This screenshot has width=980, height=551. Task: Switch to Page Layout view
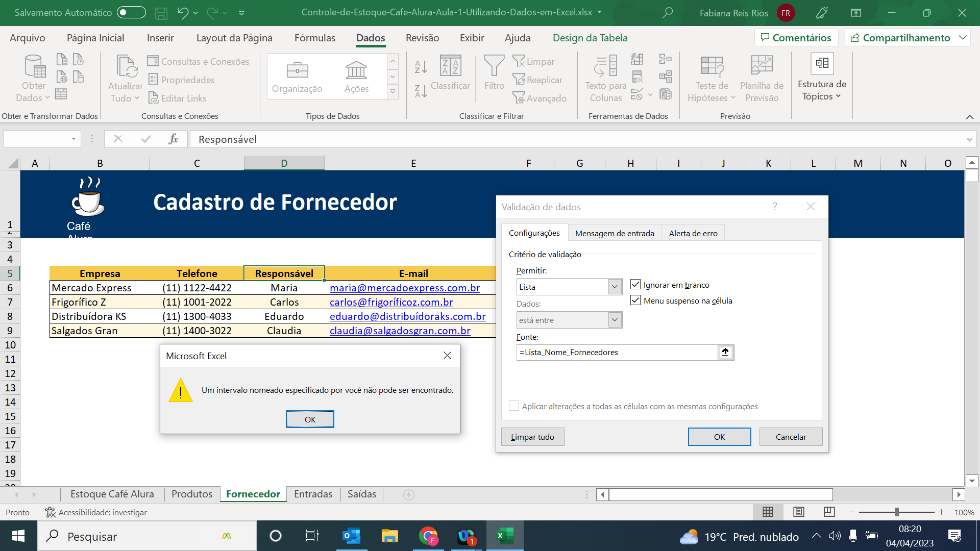click(x=799, y=512)
